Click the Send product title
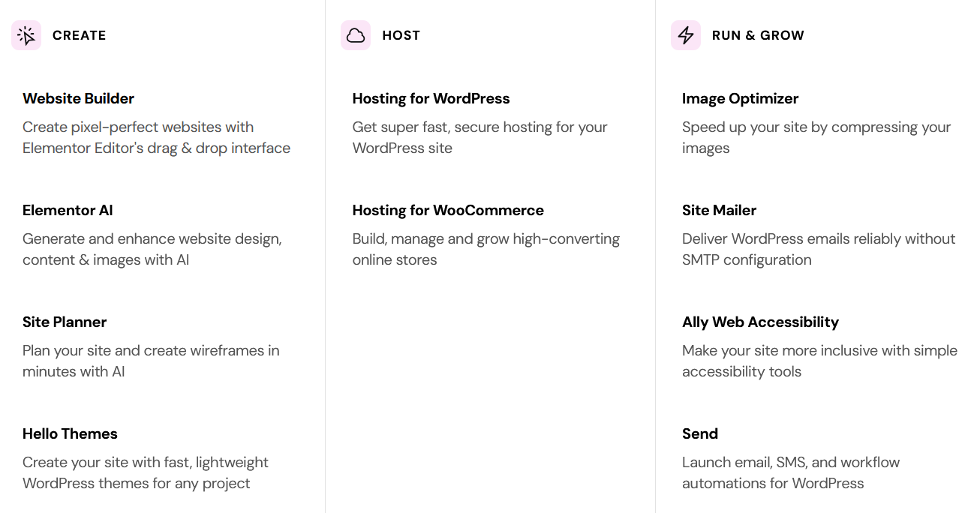This screenshot has width=980, height=513. click(x=699, y=433)
